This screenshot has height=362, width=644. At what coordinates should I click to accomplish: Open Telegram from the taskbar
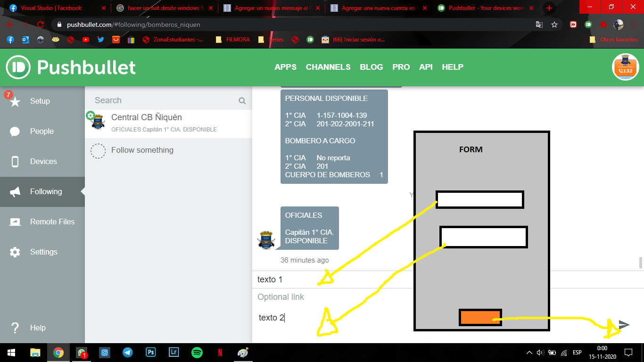pyautogui.click(x=127, y=352)
